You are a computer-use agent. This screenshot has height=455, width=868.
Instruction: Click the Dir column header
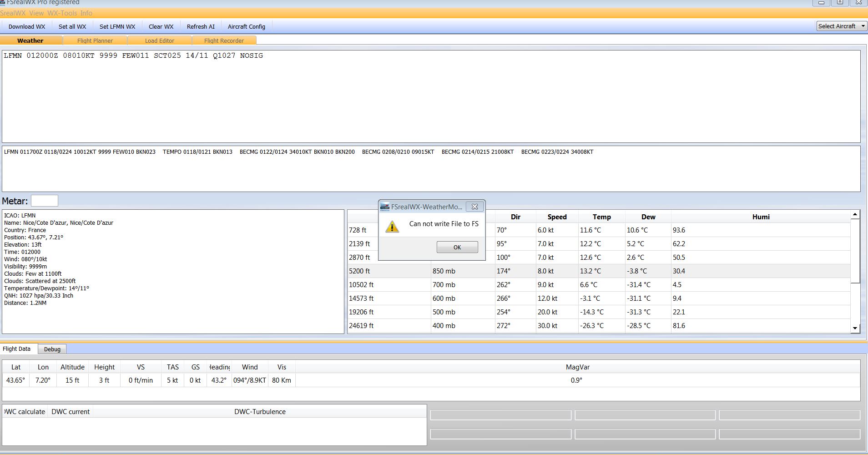coord(515,217)
